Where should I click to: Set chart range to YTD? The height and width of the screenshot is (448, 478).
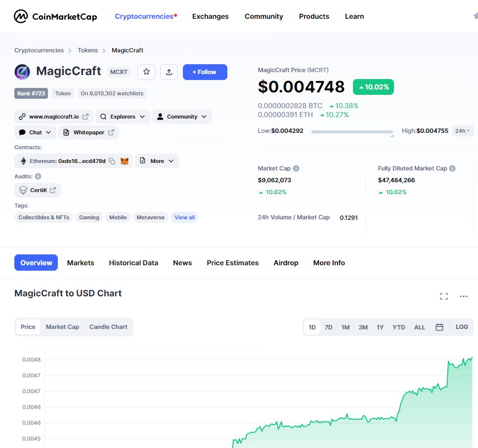[399, 327]
